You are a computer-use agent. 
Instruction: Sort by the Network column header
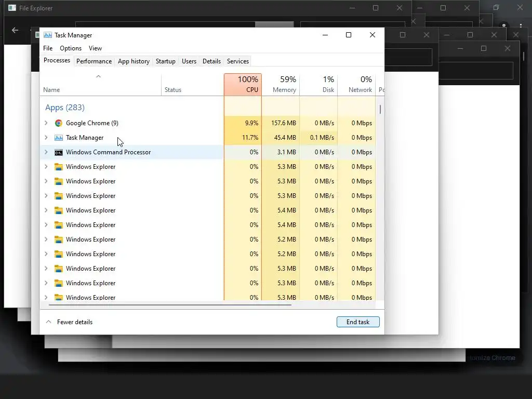tap(356, 85)
